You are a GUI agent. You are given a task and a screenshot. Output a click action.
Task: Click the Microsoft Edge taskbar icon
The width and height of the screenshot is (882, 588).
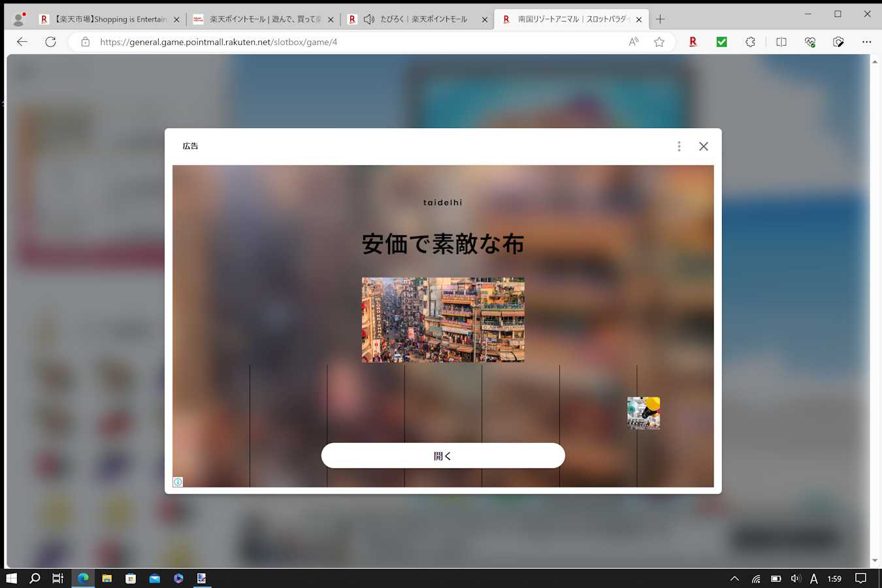click(83, 578)
